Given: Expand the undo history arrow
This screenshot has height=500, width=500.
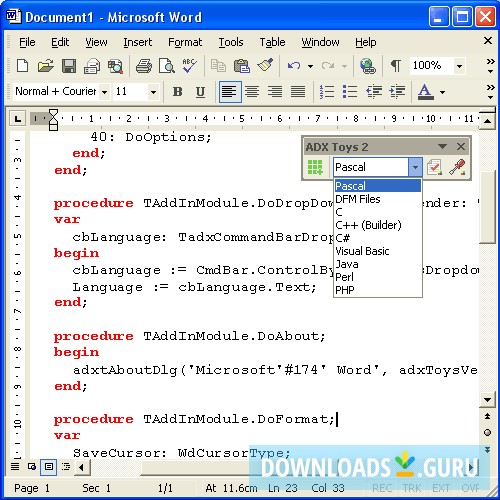Looking at the screenshot, I should pyautogui.click(x=310, y=66).
